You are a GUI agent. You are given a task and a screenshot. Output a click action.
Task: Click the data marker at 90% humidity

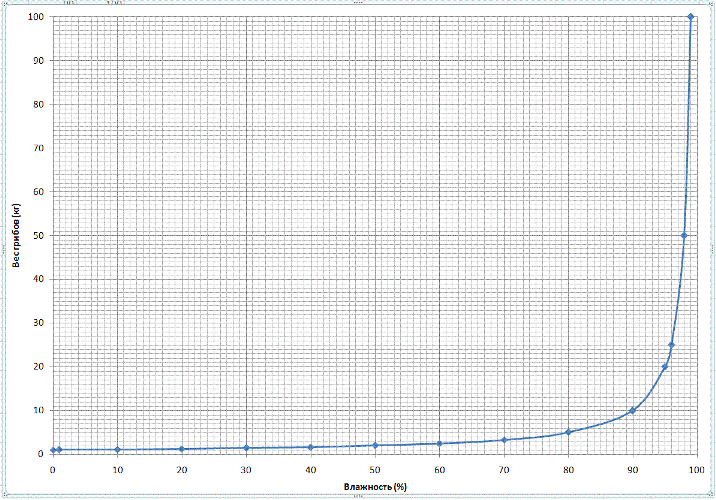(632, 411)
